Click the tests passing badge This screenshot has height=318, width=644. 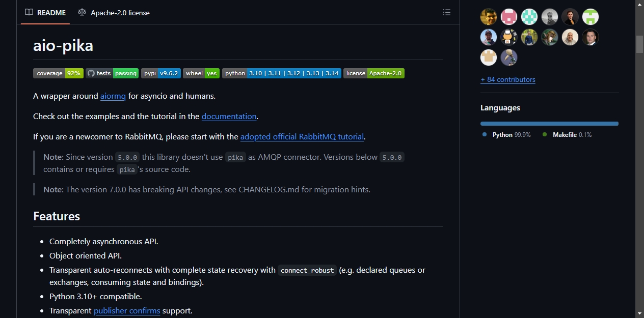pyautogui.click(x=112, y=73)
